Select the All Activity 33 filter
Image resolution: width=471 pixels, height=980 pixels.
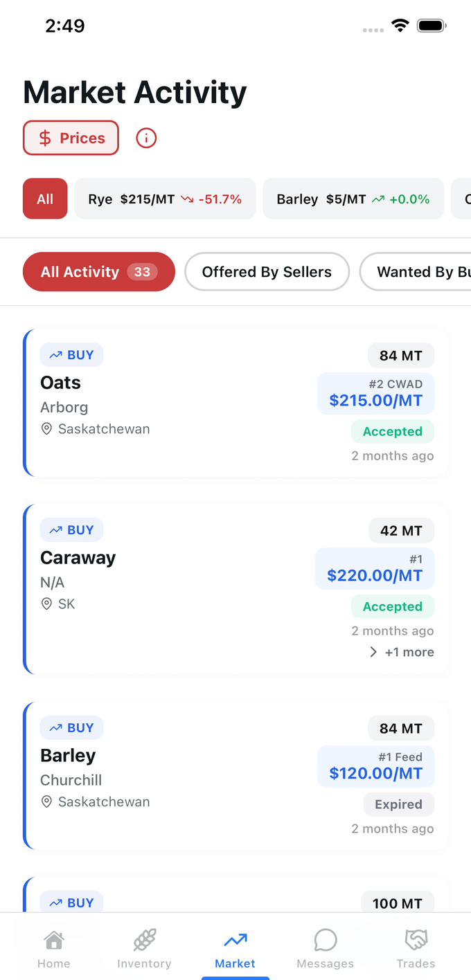98,271
